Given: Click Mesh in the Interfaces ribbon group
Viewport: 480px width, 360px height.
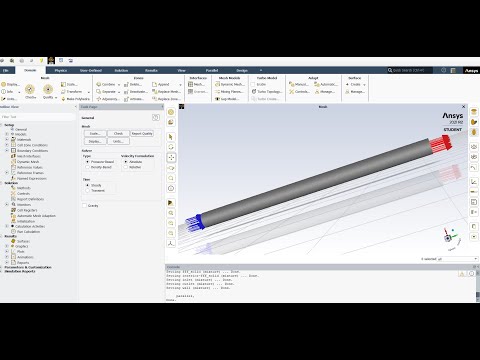Looking at the screenshot, I should click(x=196, y=84).
